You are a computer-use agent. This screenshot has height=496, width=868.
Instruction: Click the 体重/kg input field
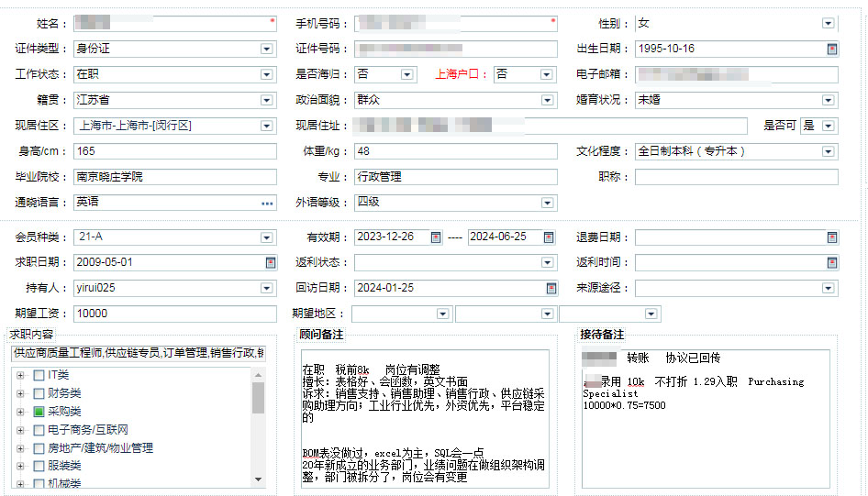[456, 151]
